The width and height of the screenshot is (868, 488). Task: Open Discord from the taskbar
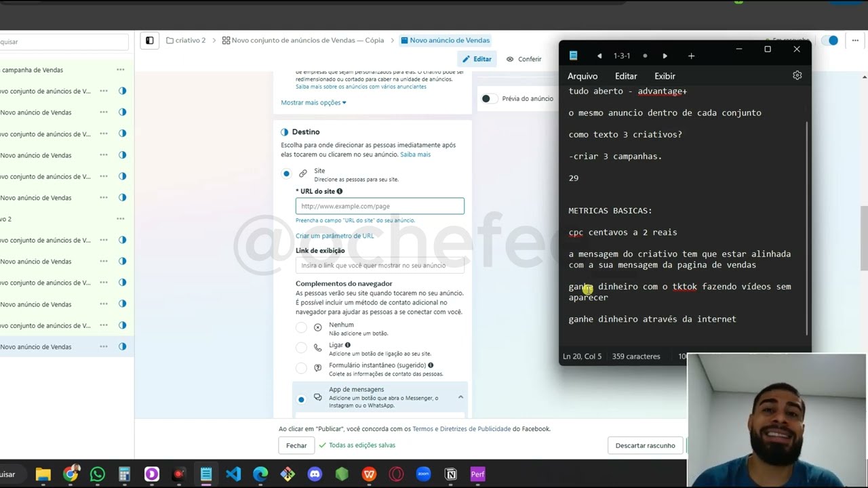coord(315,474)
